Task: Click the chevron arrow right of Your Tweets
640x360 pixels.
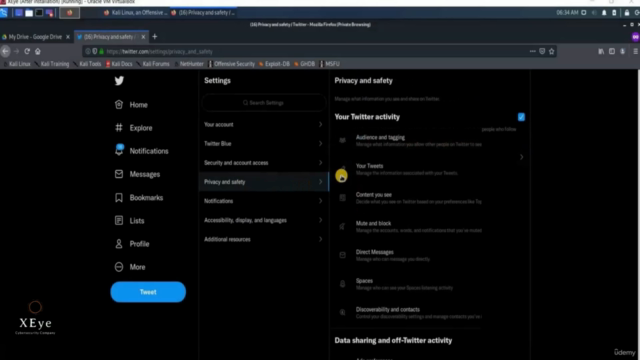Action: pyautogui.click(x=521, y=157)
